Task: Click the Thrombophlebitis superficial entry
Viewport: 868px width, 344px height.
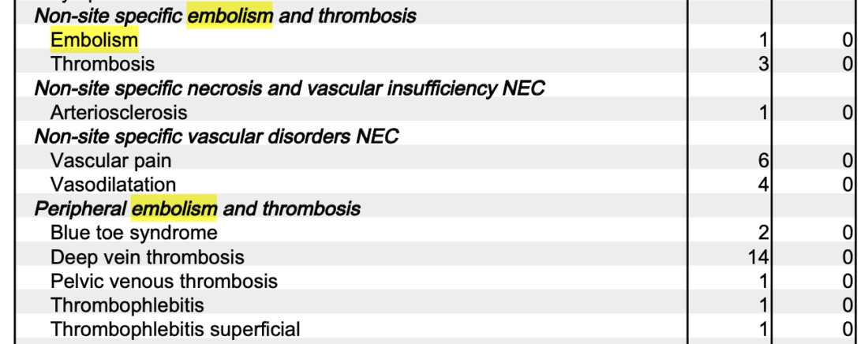Action: click(175, 330)
